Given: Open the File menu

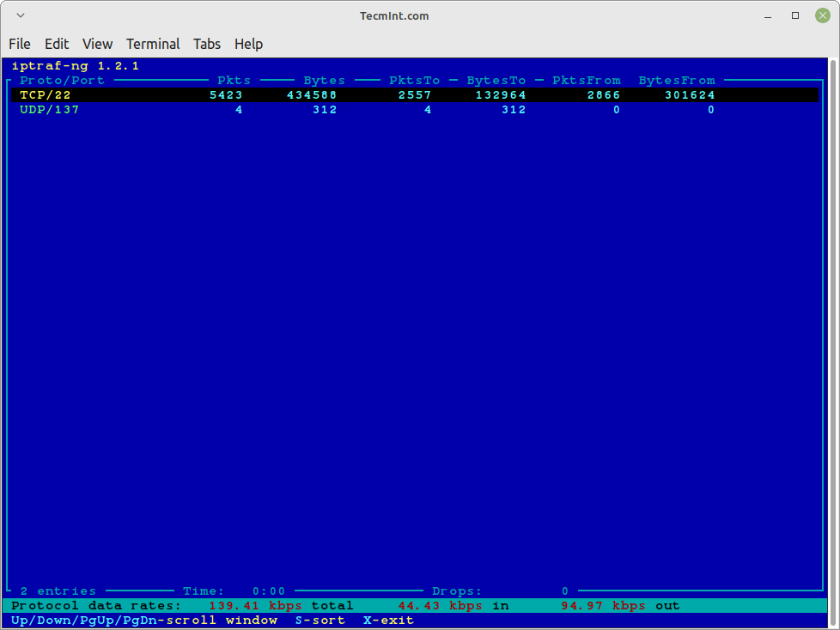Looking at the screenshot, I should [x=20, y=44].
